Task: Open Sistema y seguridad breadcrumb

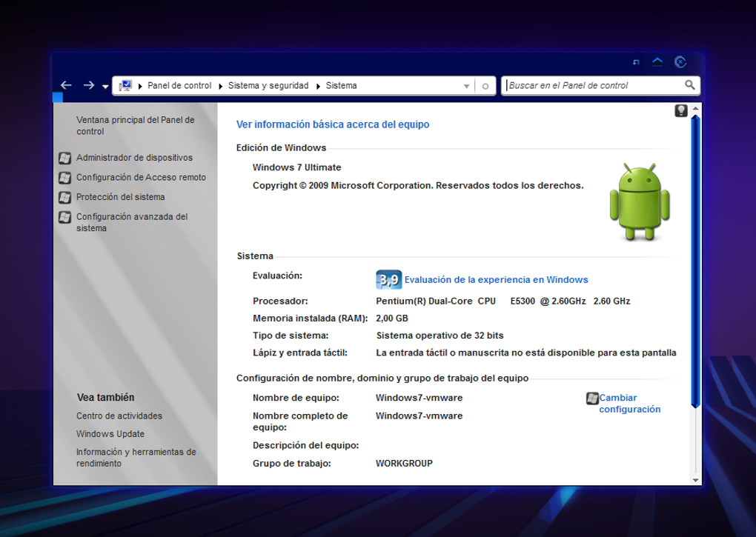Action: (268, 85)
